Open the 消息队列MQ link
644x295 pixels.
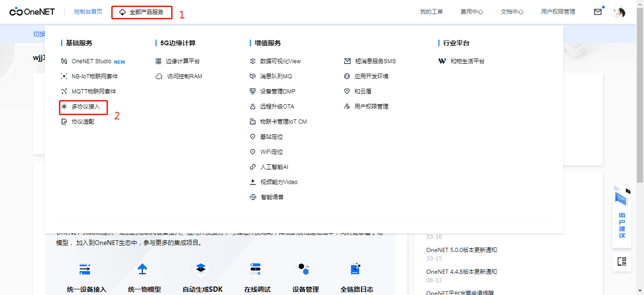click(x=276, y=76)
